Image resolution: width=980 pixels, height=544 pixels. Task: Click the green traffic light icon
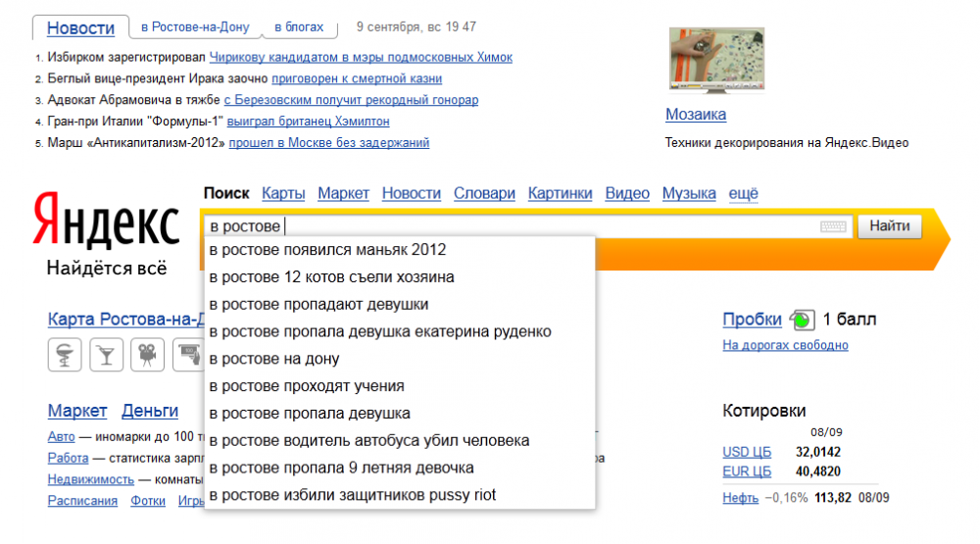802,320
